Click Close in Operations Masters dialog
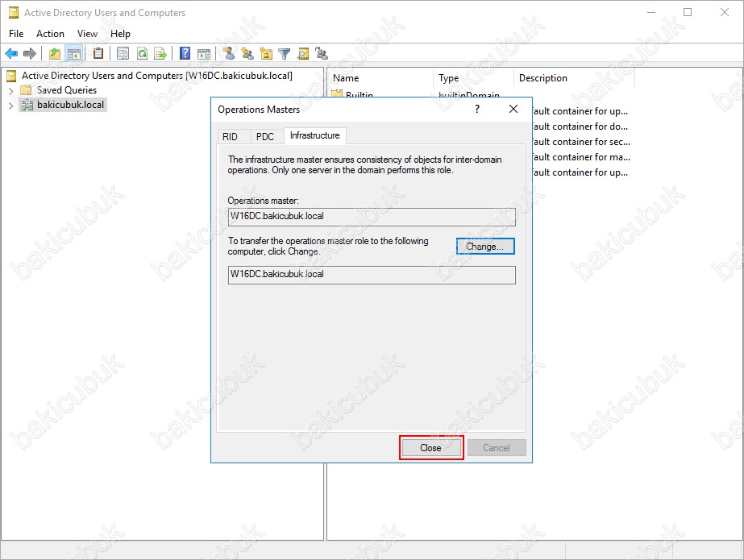 (x=430, y=448)
